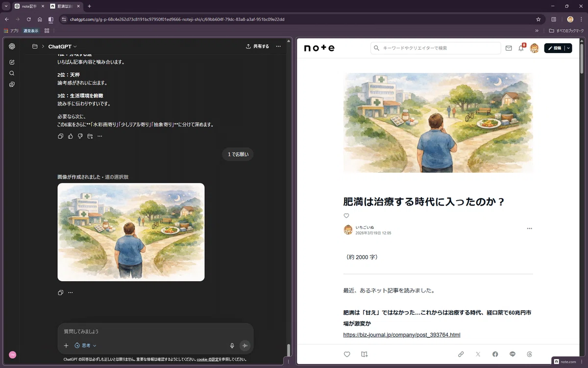Give thumbs up to the ranking response
Screen dimensions: 588x368
(x=70, y=136)
